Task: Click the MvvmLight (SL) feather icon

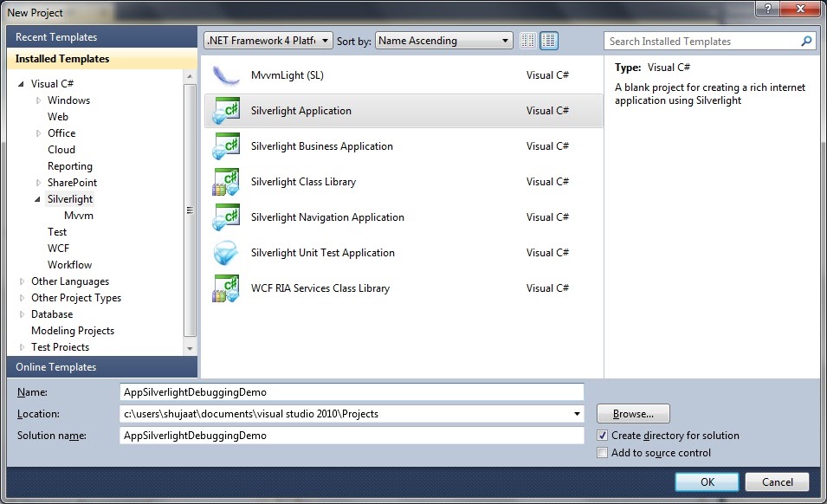Action: coord(226,75)
